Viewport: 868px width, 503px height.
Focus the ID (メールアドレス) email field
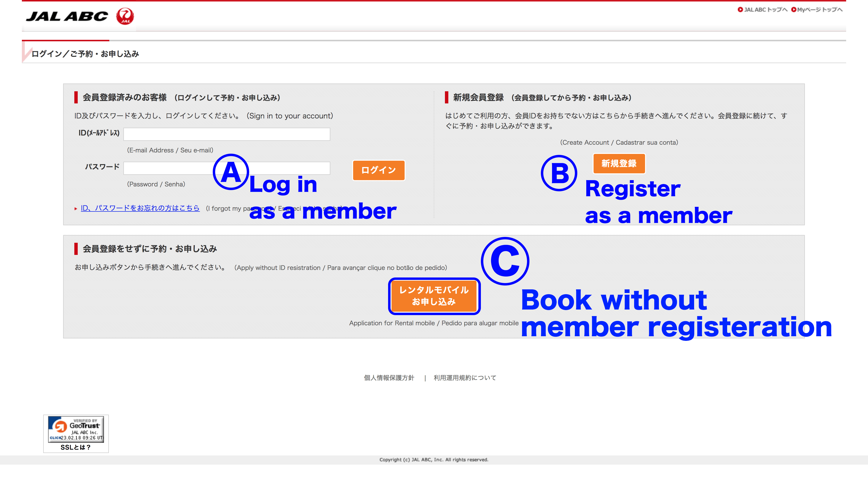pyautogui.click(x=227, y=134)
